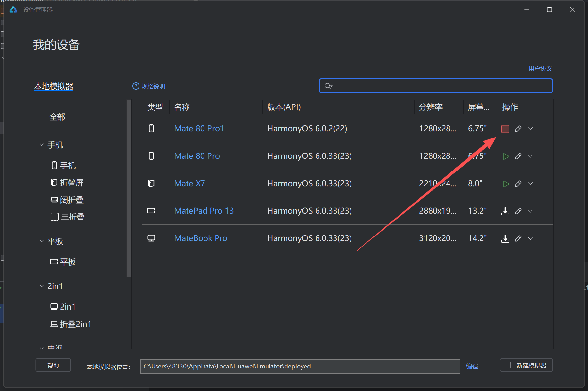Screen dimensions: 588x391
Task: Click the HarmonyOS 6.0.2(22) version cell
Action: (x=307, y=129)
